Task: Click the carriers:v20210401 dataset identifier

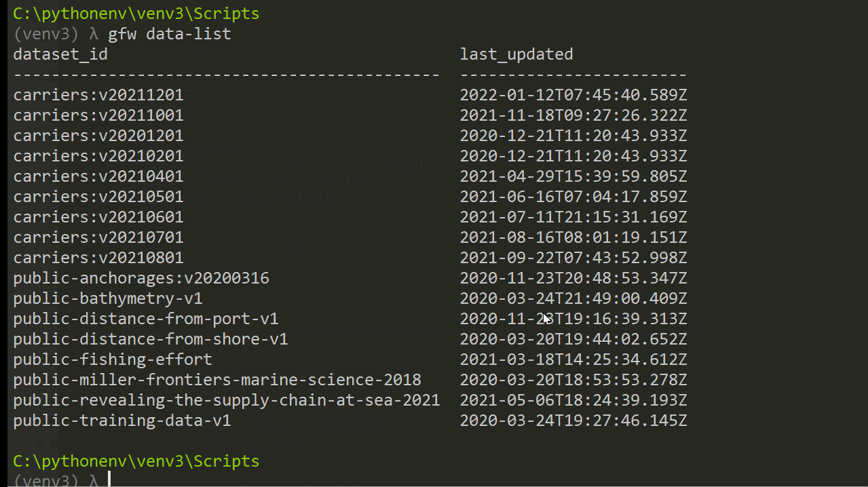Action: click(98, 176)
